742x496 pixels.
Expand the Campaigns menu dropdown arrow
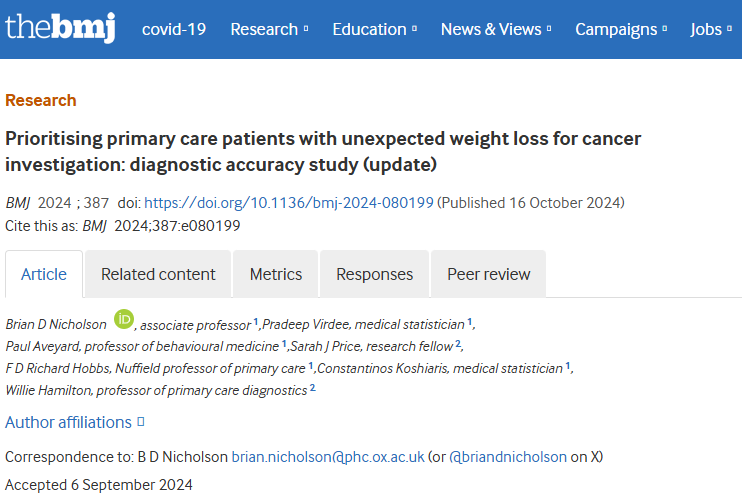(x=665, y=29)
